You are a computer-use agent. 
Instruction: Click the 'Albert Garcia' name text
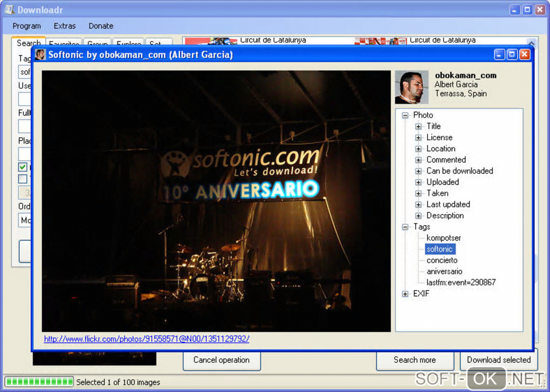point(456,85)
